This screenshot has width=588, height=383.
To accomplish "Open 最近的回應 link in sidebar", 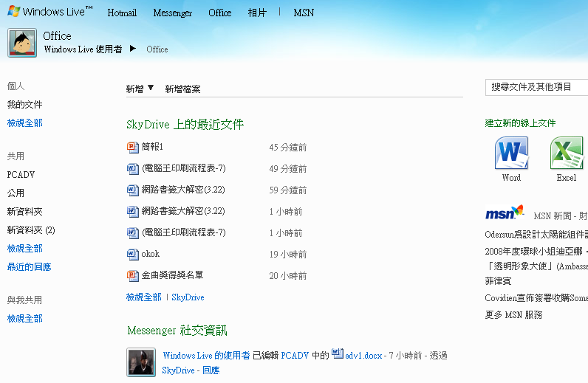I will tap(29, 267).
